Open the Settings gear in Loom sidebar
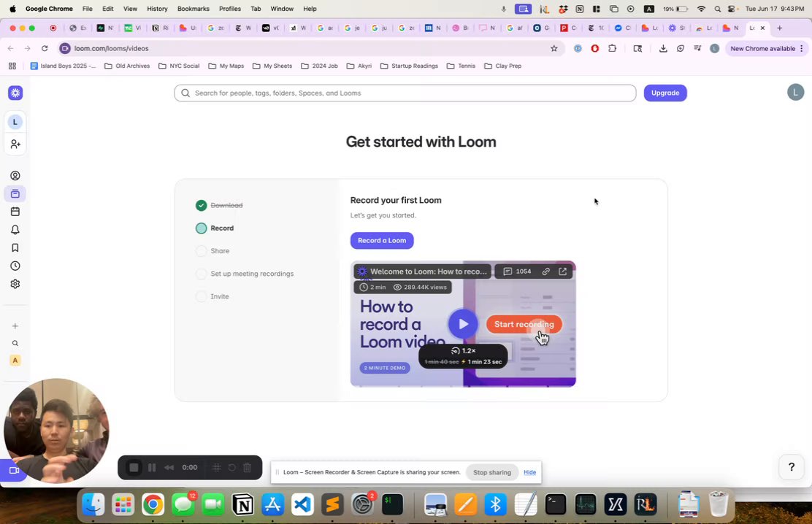This screenshot has height=524, width=812. (15, 284)
